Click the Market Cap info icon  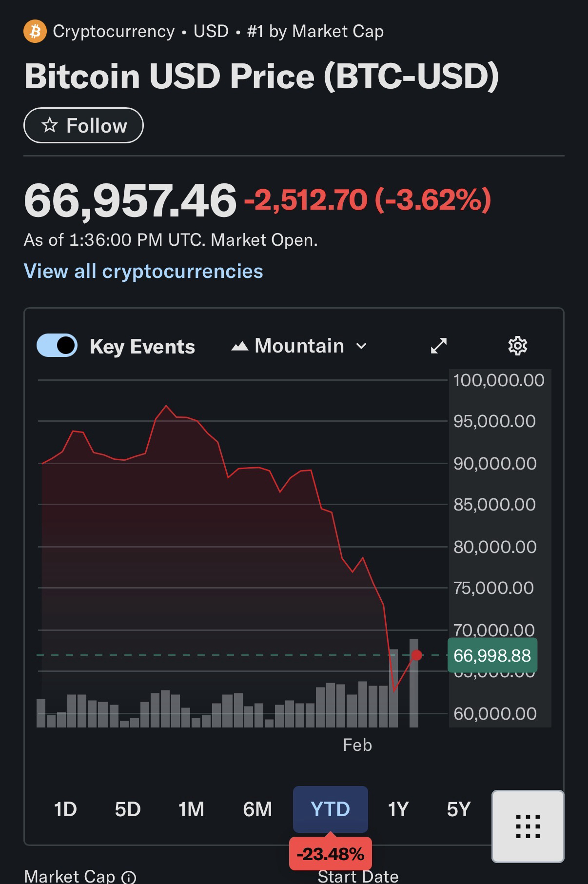click(129, 878)
